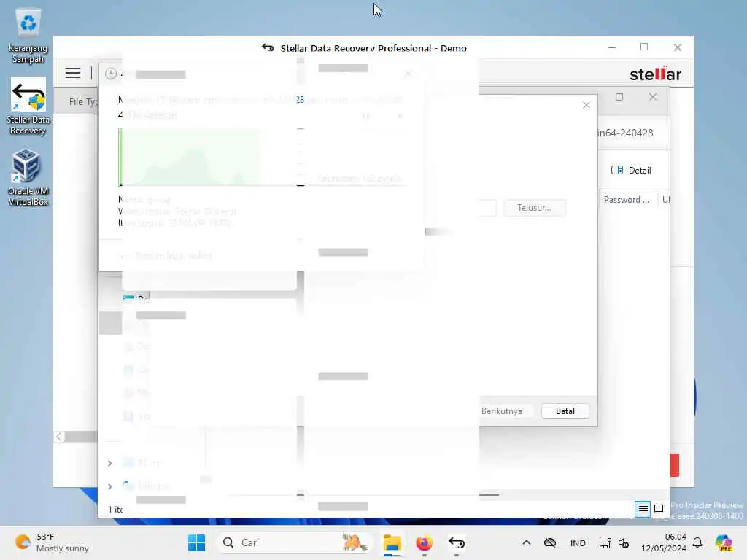Open File Explorer from the taskbar

392,542
